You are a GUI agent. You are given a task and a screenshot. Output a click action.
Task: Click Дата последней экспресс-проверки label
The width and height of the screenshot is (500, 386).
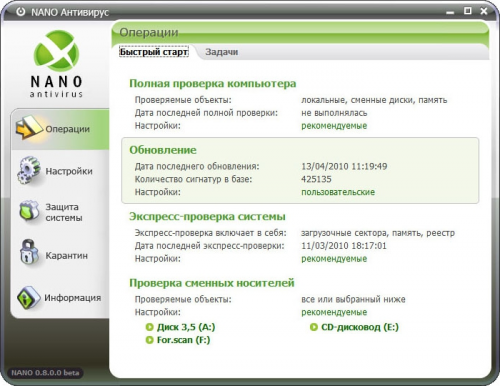[x=210, y=246]
